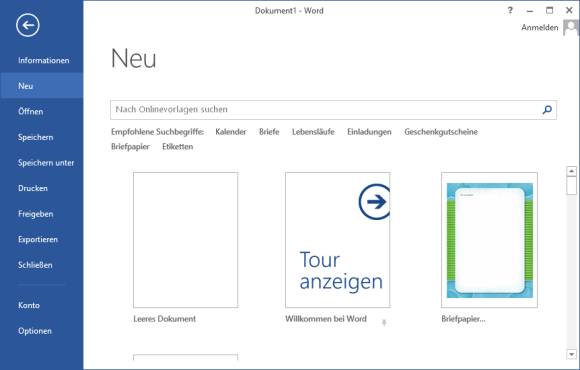The height and width of the screenshot is (370, 580).
Task: Select the Leeres Dokument thumbnail
Action: 186,240
